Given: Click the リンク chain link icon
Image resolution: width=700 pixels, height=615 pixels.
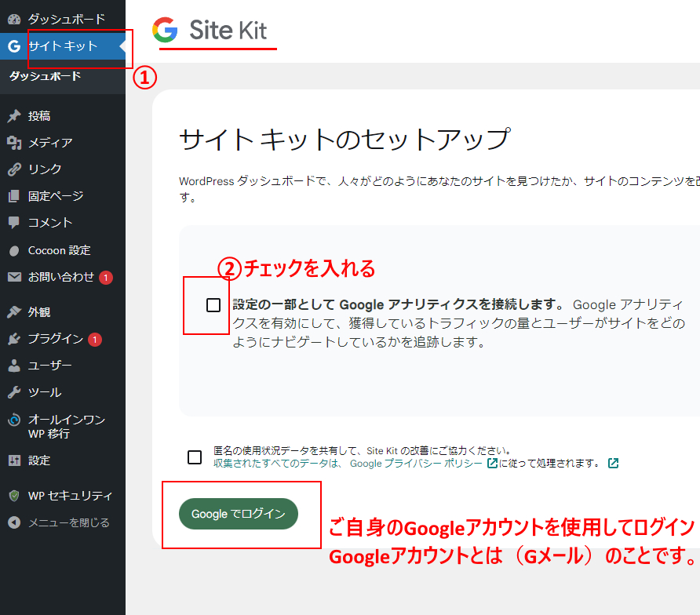Looking at the screenshot, I should coord(13,169).
